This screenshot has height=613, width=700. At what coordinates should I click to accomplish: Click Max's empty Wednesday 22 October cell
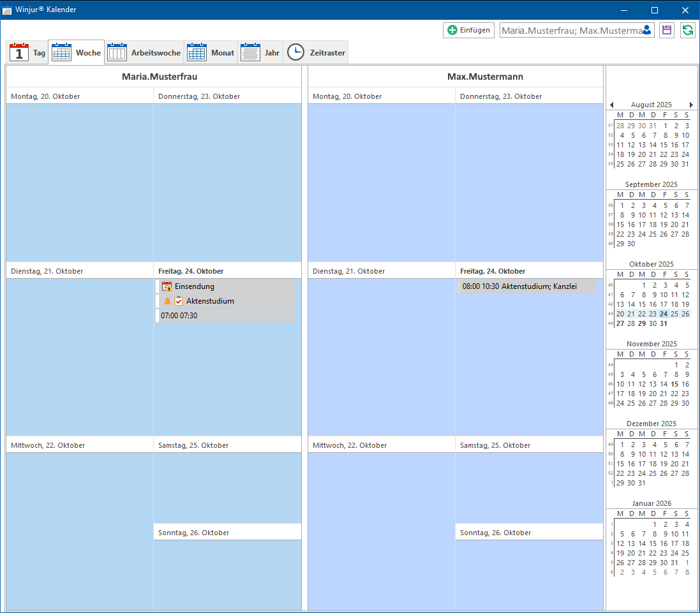381,531
